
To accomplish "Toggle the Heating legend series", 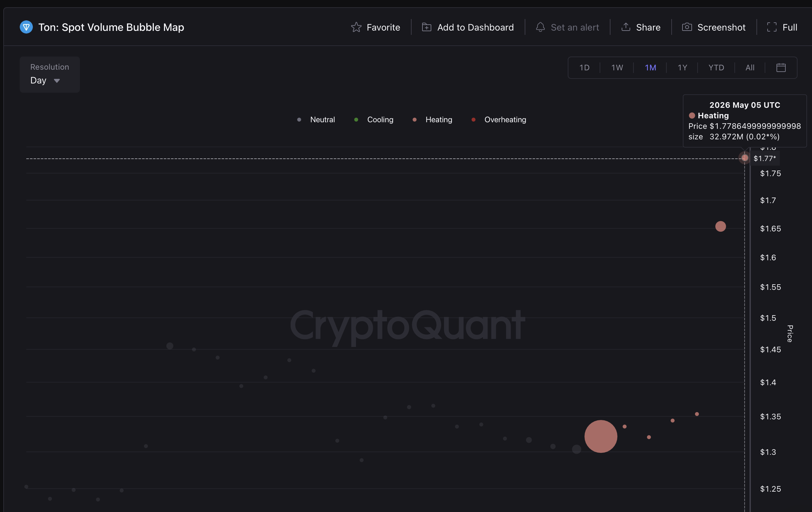I will click(432, 120).
